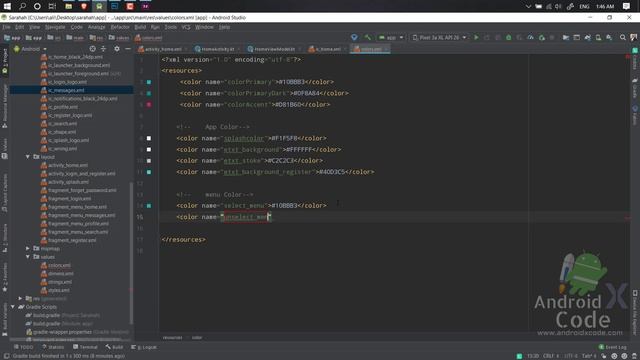Open the Navigate menu
640x360 pixels.
pos(55,27)
